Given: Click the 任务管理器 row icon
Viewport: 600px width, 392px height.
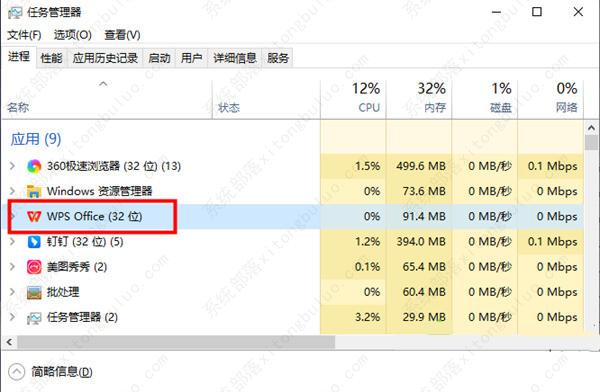Looking at the screenshot, I should pos(34,318).
